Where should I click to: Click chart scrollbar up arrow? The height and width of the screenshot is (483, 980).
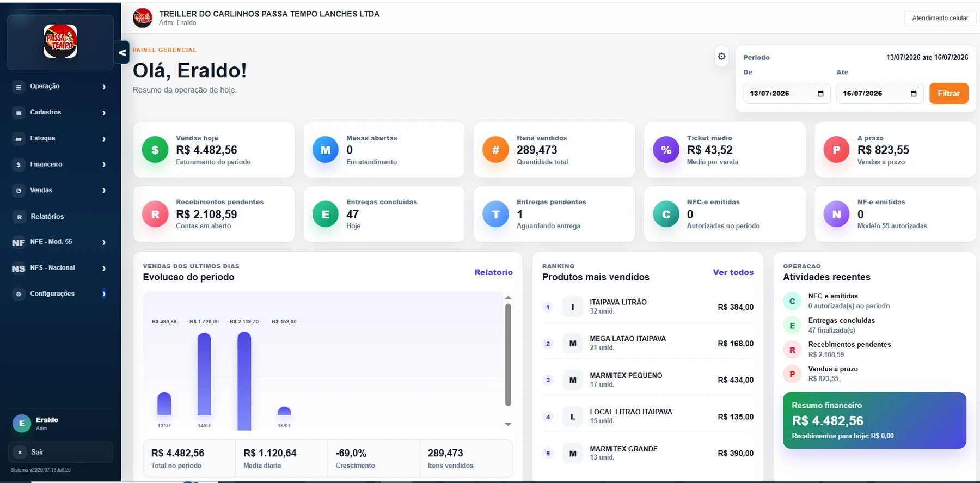tap(508, 298)
